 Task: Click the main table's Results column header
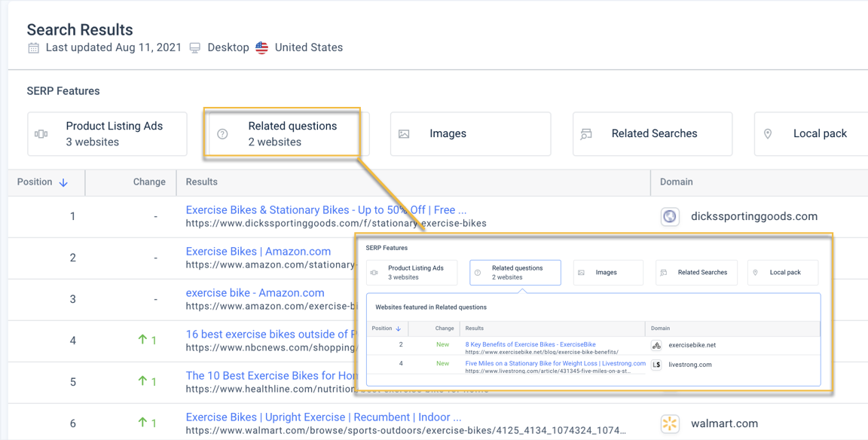[x=201, y=182]
